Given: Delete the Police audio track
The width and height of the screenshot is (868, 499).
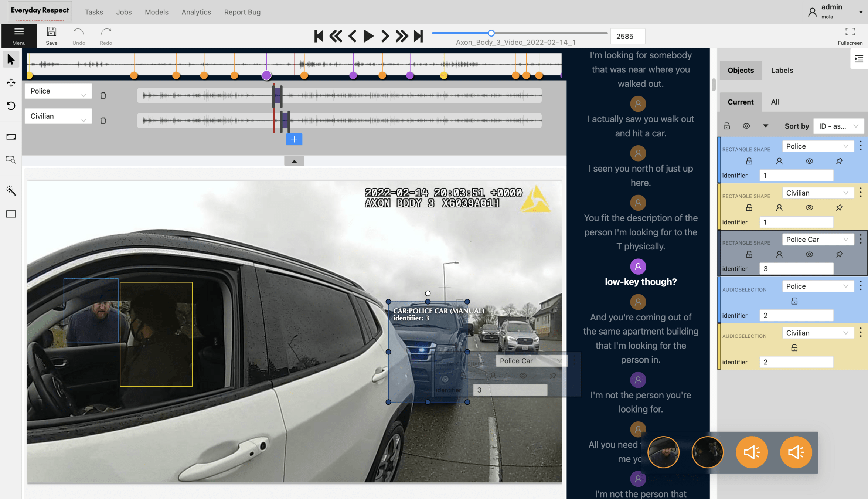Looking at the screenshot, I should pos(103,95).
